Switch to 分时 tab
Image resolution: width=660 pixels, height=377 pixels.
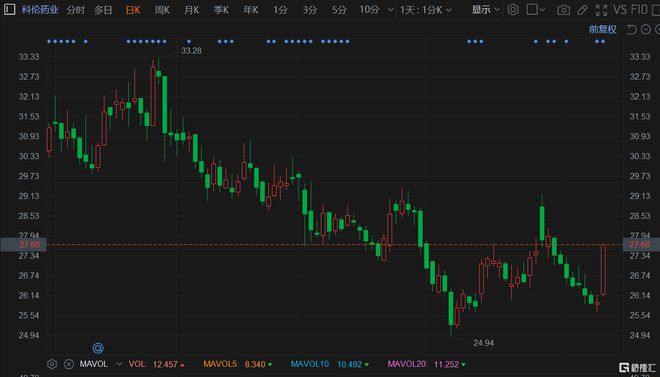pyautogui.click(x=76, y=10)
